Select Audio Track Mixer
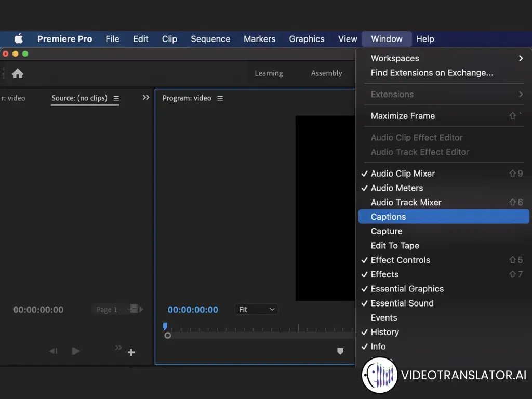 (x=444, y=202)
